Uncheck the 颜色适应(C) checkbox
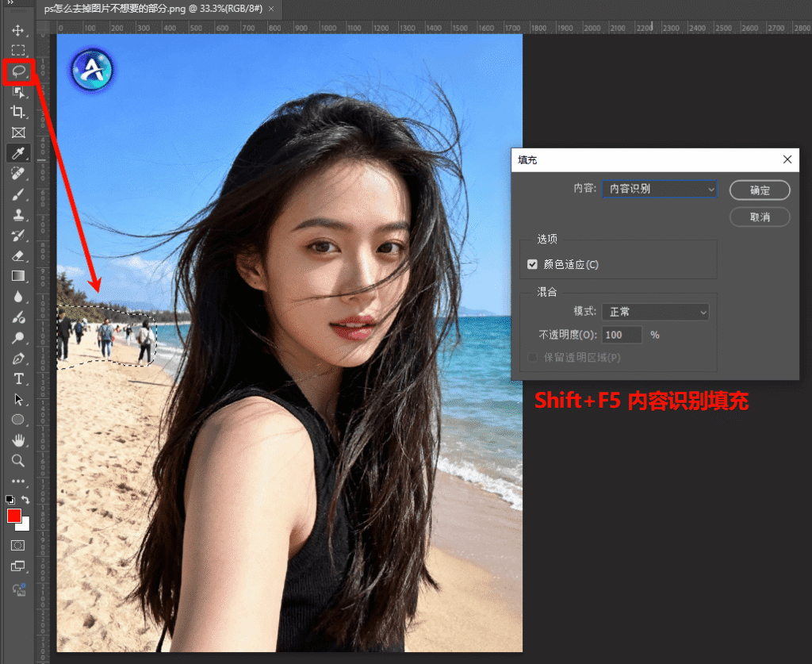This screenshot has height=664, width=812. (x=532, y=264)
